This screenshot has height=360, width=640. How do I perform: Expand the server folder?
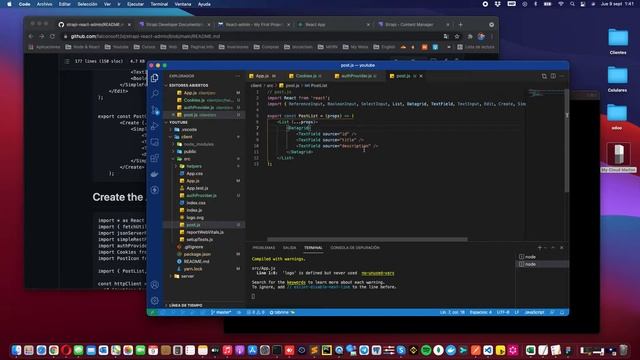pyautogui.click(x=187, y=276)
